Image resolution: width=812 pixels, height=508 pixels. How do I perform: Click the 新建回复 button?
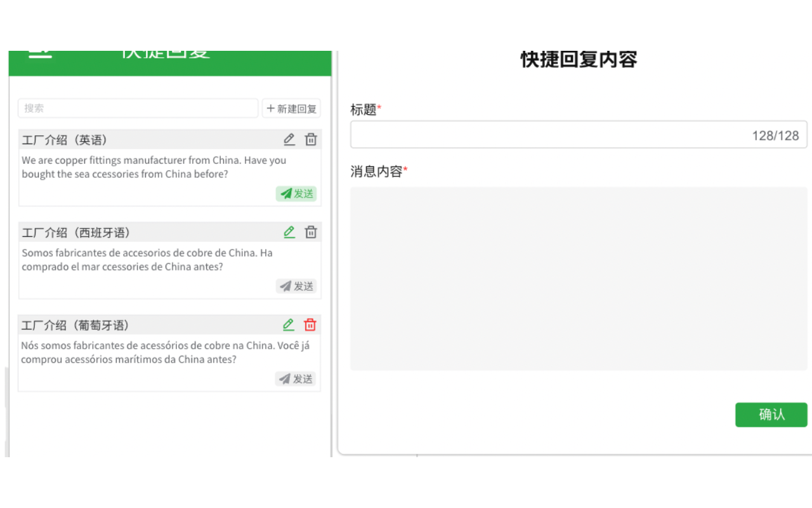tap(291, 109)
